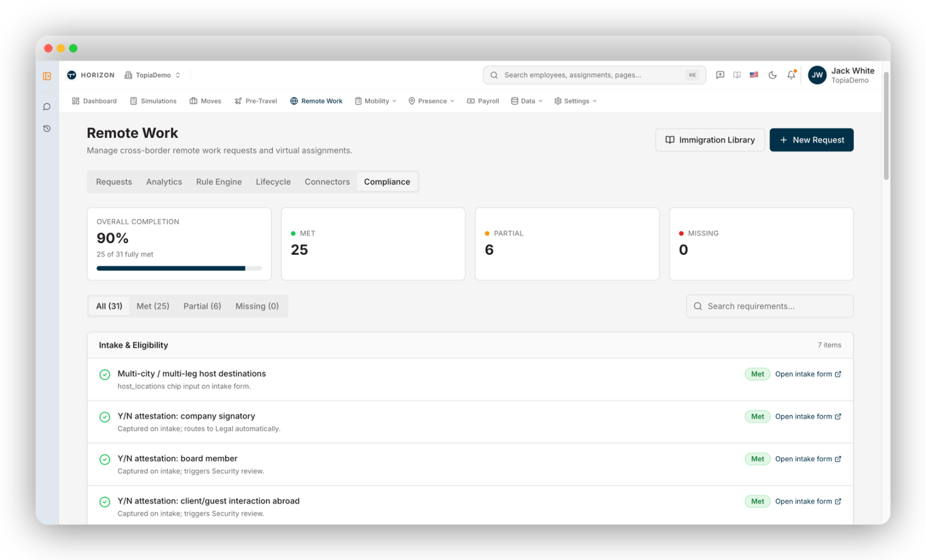Expand the Mobility menu
The height and width of the screenshot is (560, 926).
[376, 101]
